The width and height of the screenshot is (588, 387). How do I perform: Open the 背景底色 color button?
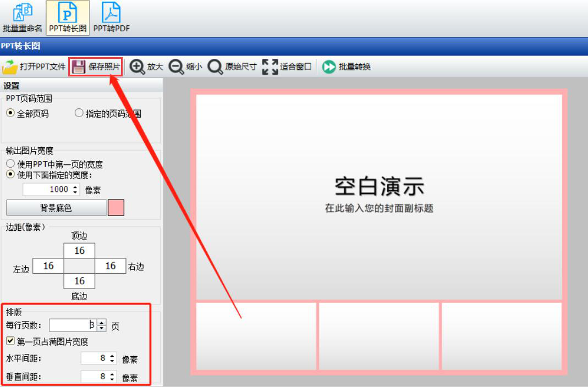[x=56, y=208]
